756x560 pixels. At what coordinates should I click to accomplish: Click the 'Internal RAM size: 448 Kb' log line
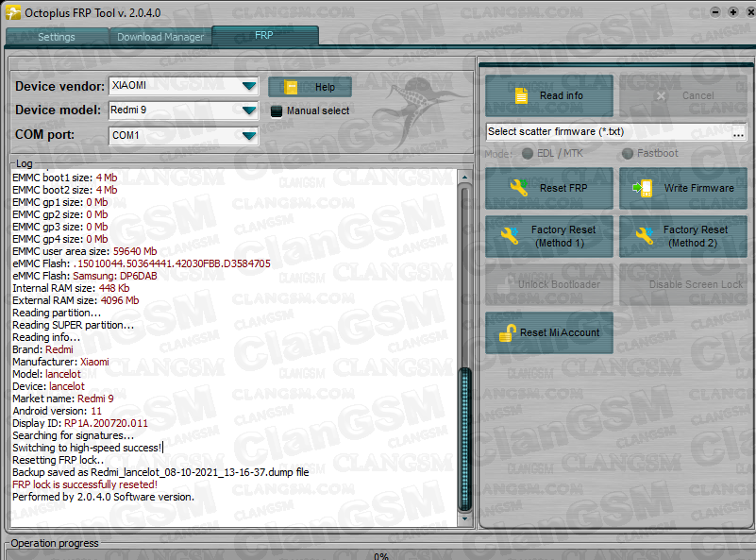(x=71, y=288)
